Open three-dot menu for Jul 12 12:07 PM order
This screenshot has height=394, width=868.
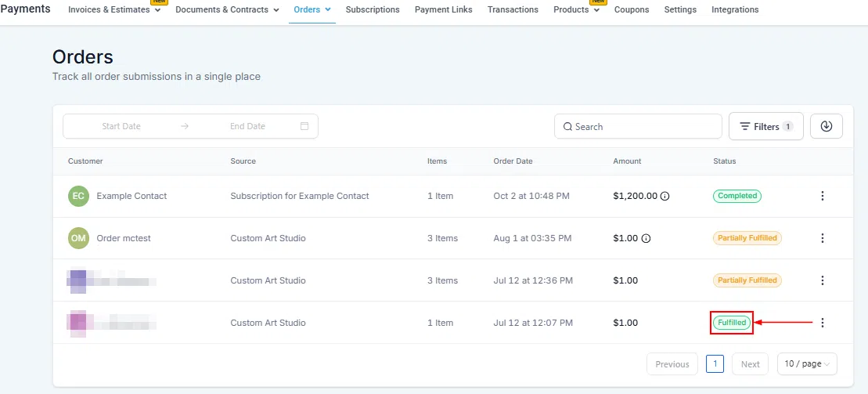click(822, 323)
